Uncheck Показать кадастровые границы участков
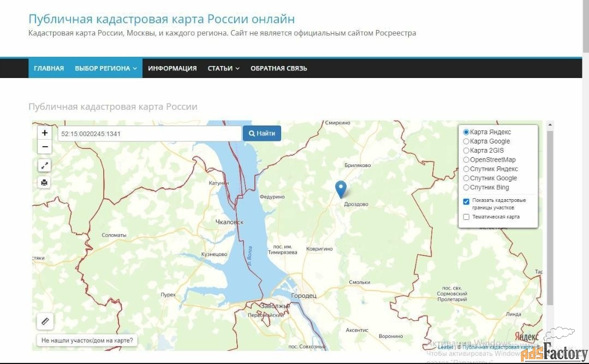589x364 pixels. (x=466, y=201)
